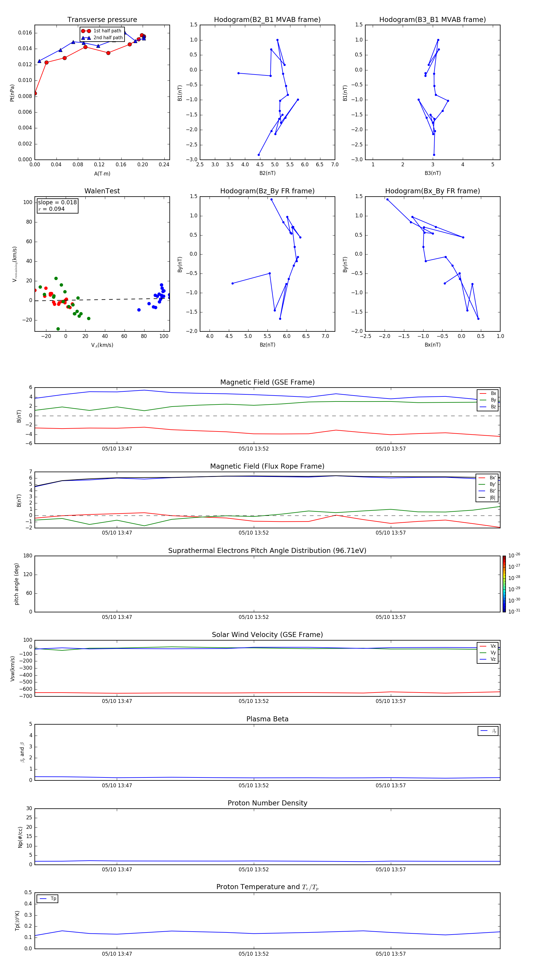The width and height of the screenshot is (535, 980).
Task: Click the 'Solar Wind Velocity (GSE Frame)' title
Action: pyautogui.click(x=267, y=635)
